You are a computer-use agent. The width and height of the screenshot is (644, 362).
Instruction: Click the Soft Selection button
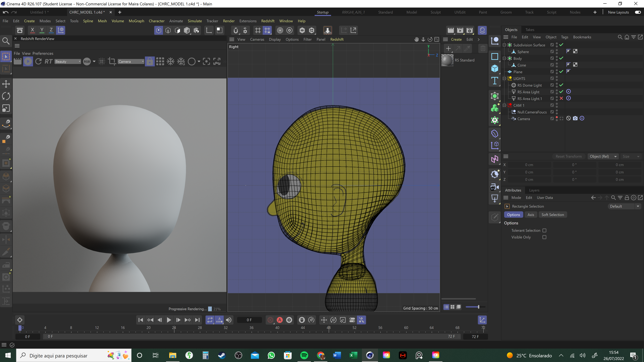(x=552, y=215)
